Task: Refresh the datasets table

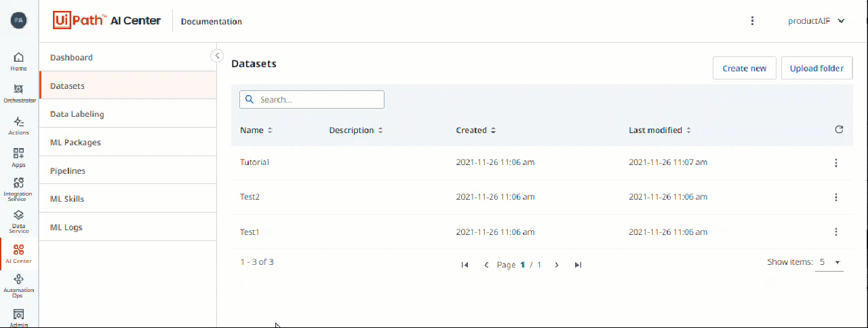Action: point(839,130)
